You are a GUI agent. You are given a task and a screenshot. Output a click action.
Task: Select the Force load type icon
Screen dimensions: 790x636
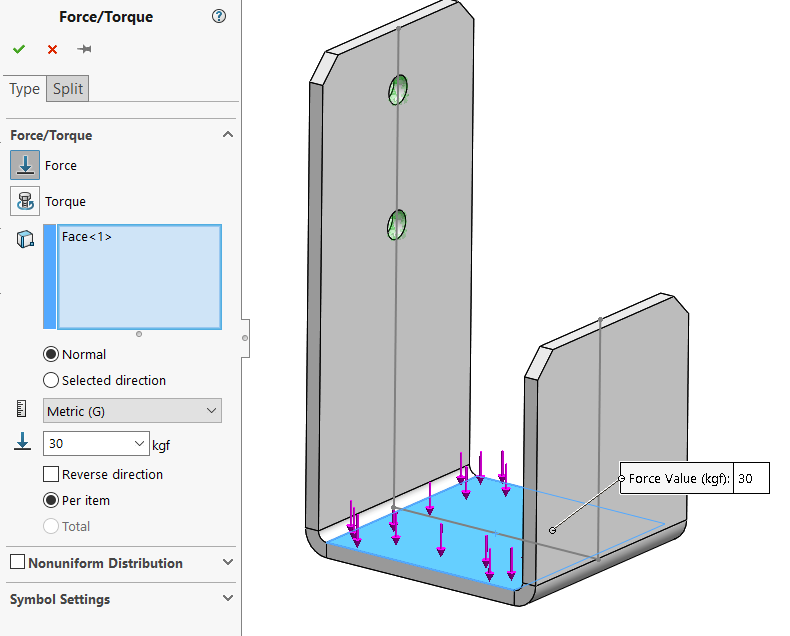click(x=25, y=165)
